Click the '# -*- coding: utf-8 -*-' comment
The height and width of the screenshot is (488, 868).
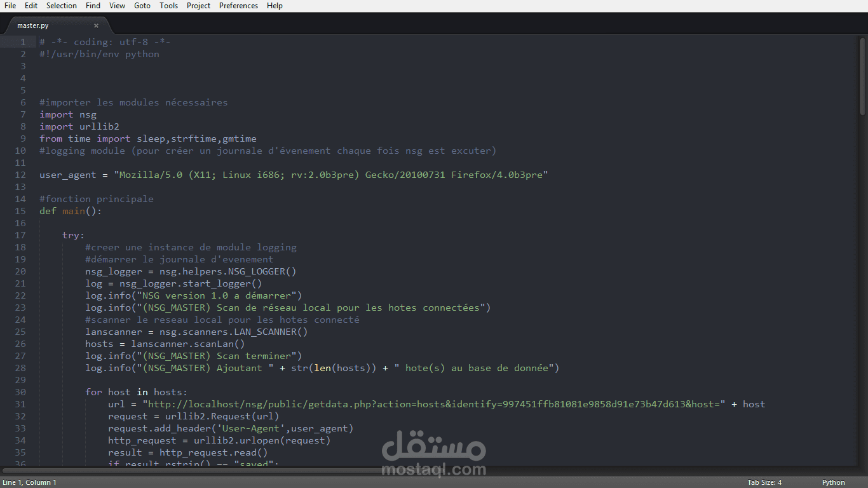pyautogui.click(x=105, y=42)
